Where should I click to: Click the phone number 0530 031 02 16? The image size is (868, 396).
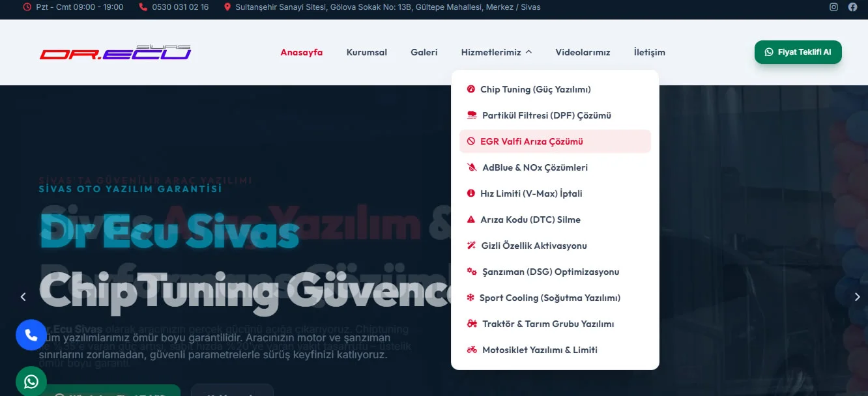click(x=181, y=7)
